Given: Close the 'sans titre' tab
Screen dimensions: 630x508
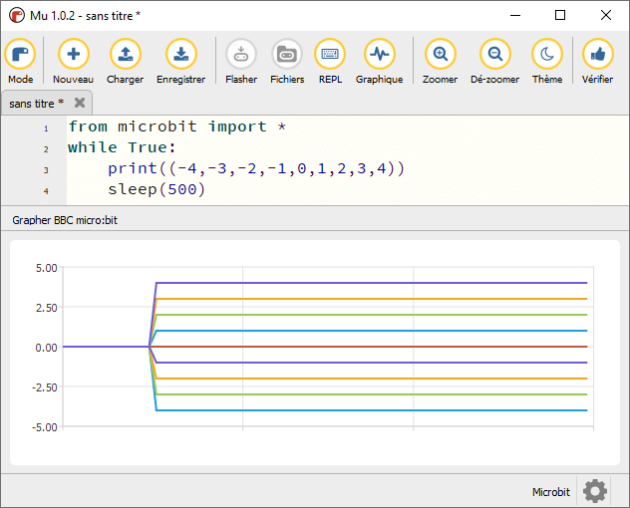Looking at the screenshot, I should [80, 103].
